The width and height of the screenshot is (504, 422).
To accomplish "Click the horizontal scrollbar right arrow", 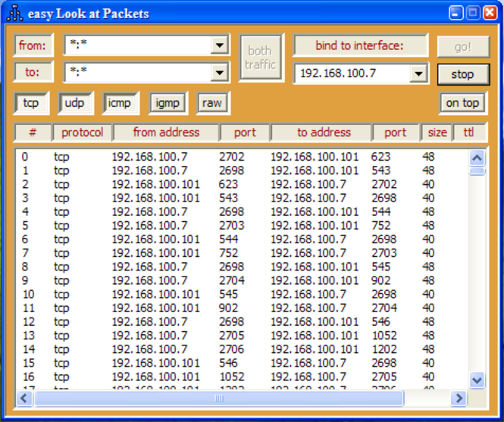I will click(458, 399).
